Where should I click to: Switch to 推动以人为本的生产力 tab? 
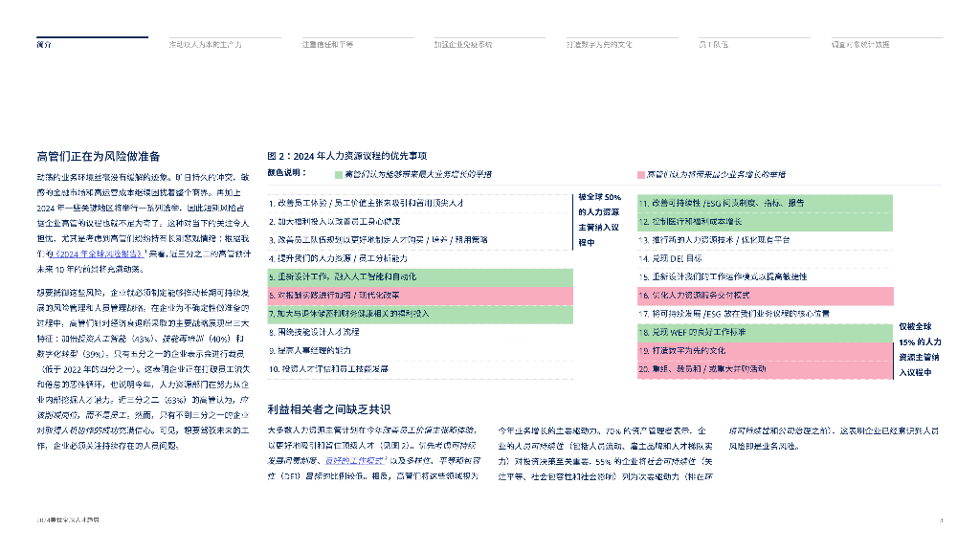pos(205,45)
